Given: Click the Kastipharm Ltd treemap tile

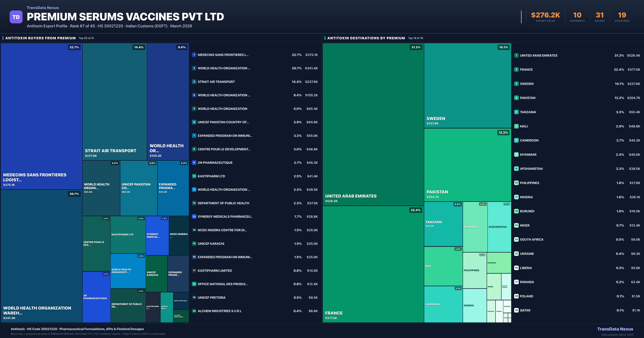Looking at the screenshot, I should pyautogui.click(x=128, y=234).
